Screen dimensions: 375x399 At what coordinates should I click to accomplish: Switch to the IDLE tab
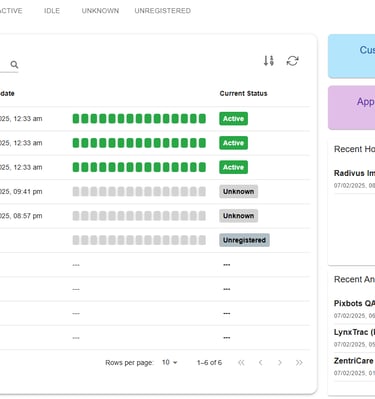[52, 11]
